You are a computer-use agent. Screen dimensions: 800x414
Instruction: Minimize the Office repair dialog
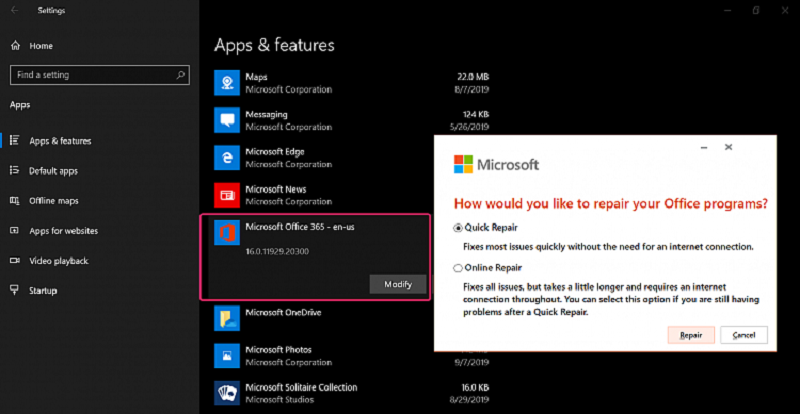click(704, 147)
